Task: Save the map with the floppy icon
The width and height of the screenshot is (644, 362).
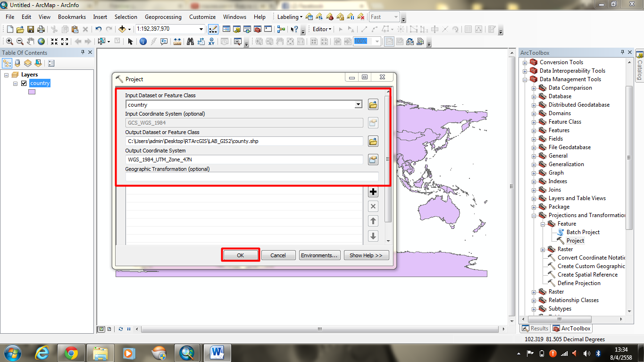Action: coord(31,29)
